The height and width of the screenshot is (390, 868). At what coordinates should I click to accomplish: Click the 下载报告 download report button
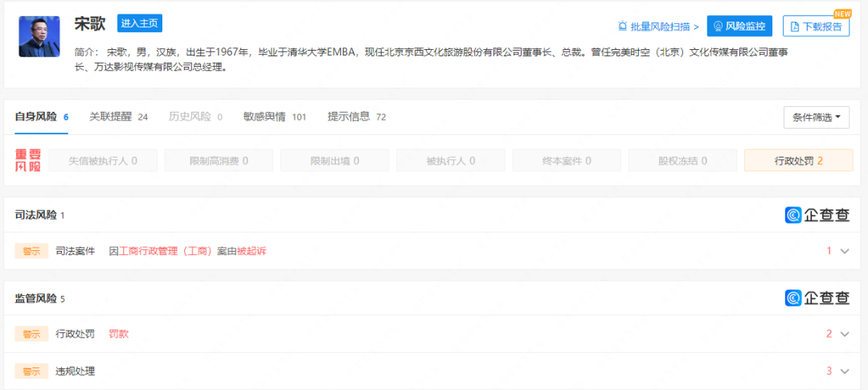click(816, 27)
